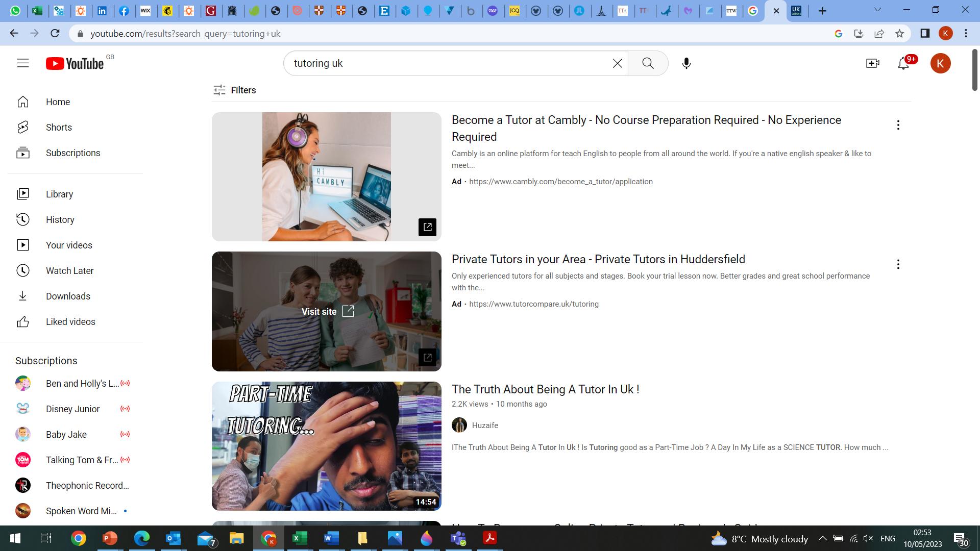Open more options for Cambly ad
This screenshot has width=980, height=551.
(x=898, y=125)
